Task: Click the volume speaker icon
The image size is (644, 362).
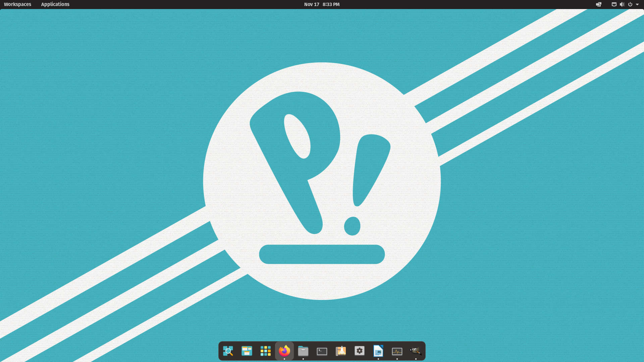Action: pyautogui.click(x=622, y=4)
